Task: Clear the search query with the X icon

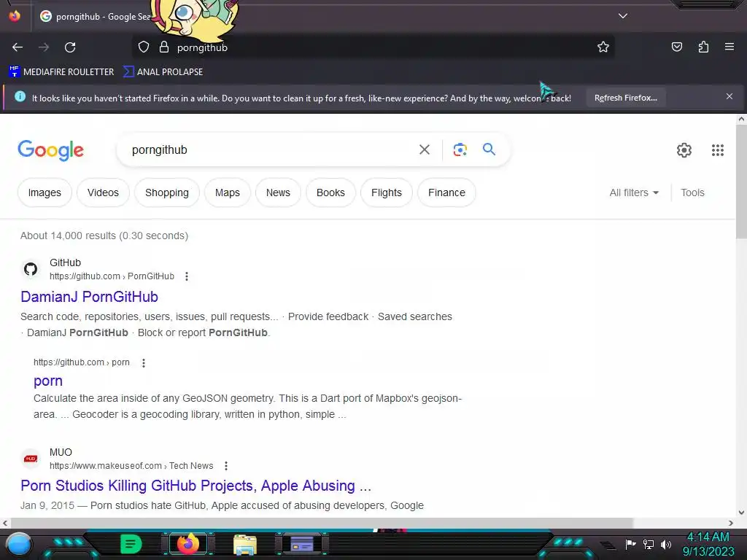Action: (425, 149)
